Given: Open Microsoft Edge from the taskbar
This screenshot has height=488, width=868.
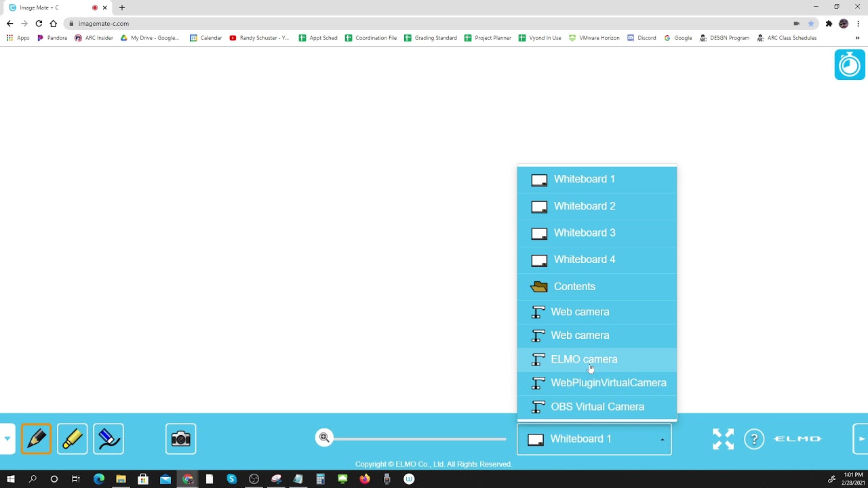Looking at the screenshot, I should coord(99,479).
